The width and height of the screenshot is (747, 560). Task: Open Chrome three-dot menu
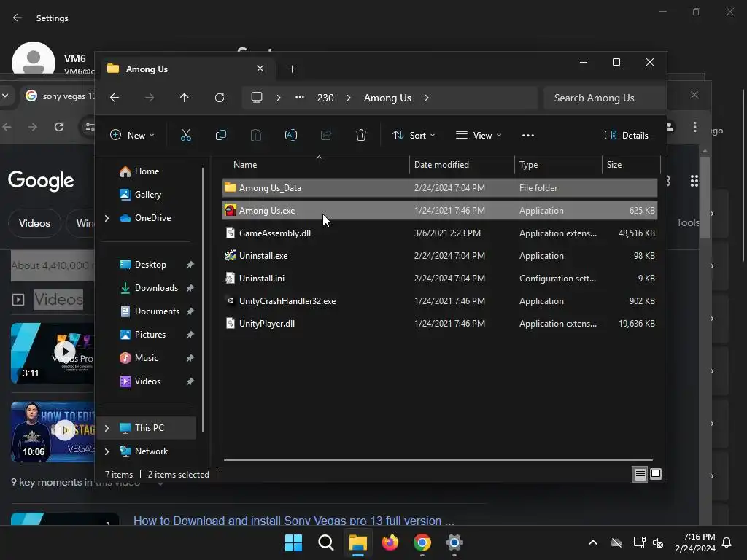tap(695, 127)
